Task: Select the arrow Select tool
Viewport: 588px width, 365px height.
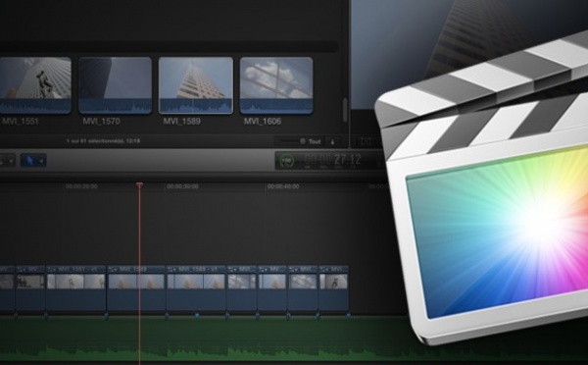Action: pos(30,161)
